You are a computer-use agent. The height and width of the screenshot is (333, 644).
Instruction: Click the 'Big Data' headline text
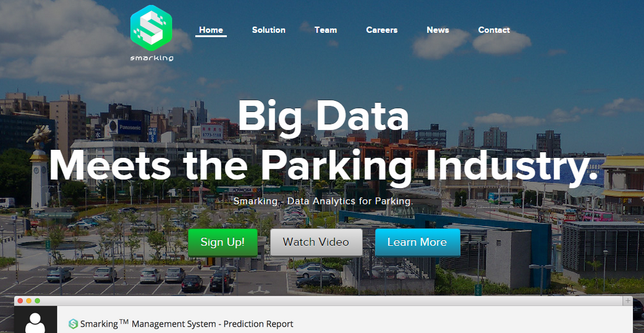(323, 116)
